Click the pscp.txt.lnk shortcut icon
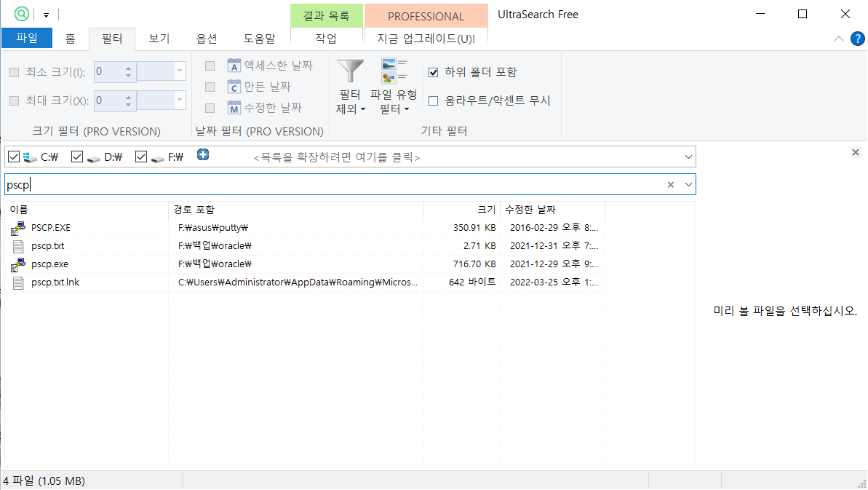Viewport: 868px width, 490px height. [18, 283]
